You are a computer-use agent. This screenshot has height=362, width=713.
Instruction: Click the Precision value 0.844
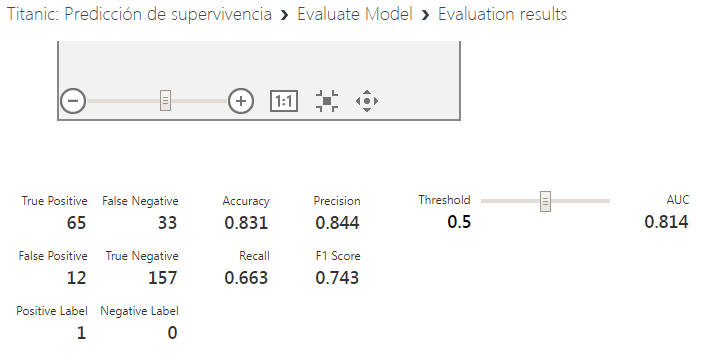[x=337, y=223]
